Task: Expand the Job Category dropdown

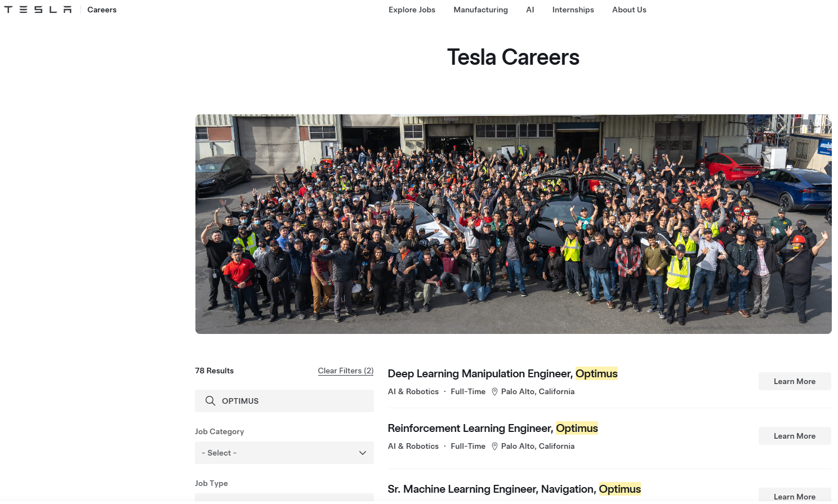Action: (284, 453)
